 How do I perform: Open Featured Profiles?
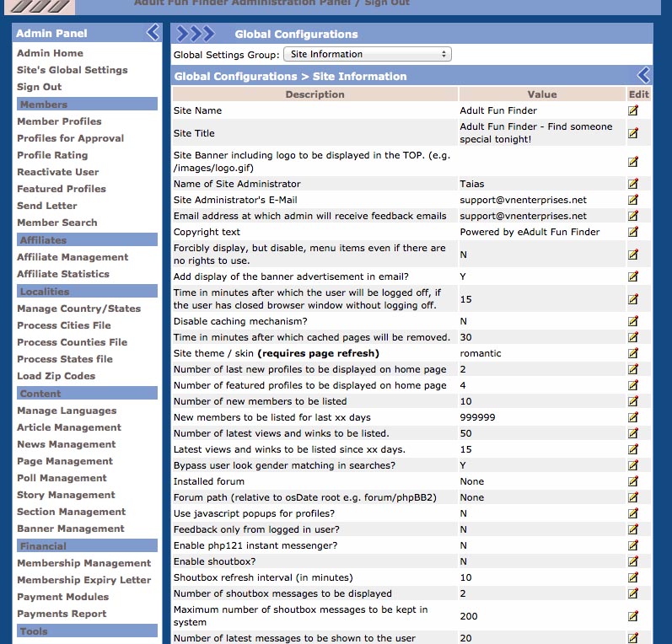coord(62,189)
